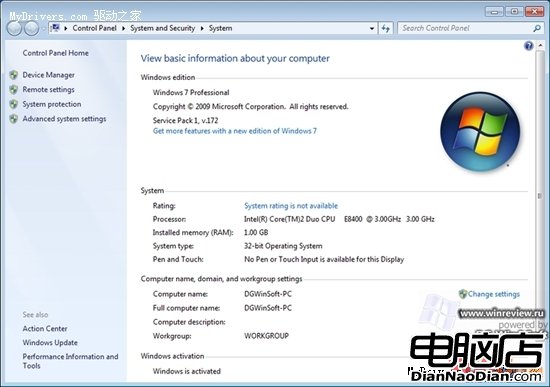Open Action Center link

click(45, 329)
